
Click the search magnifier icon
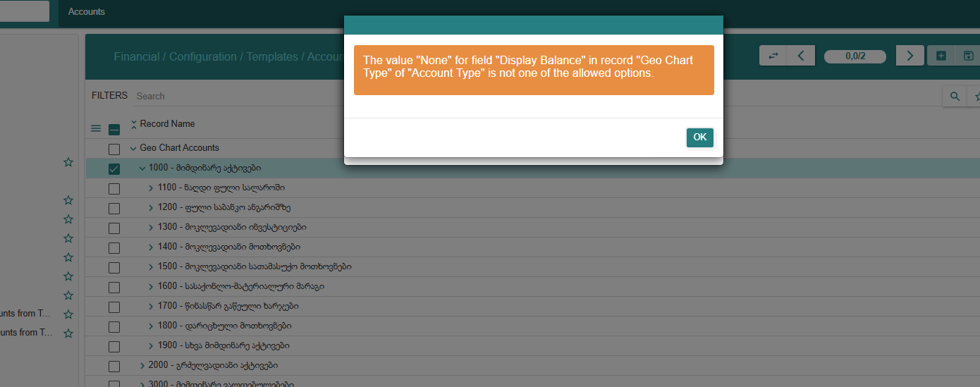[955, 97]
